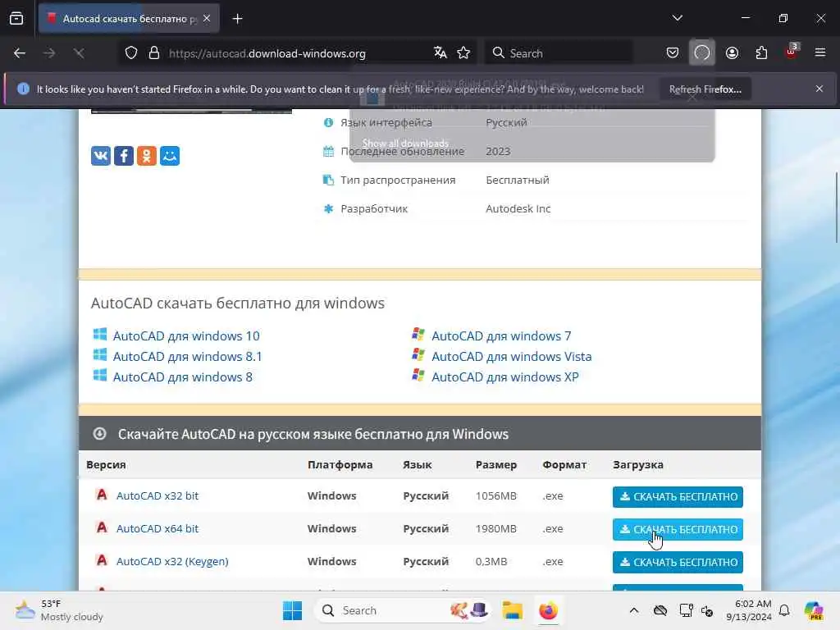The height and width of the screenshot is (630, 840).
Task: Go back one page
Action: (x=20, y=53)
